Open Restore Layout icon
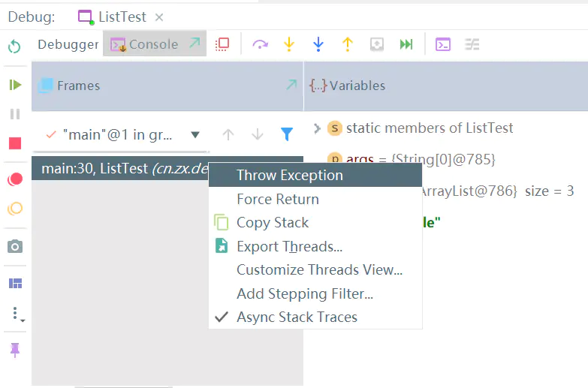 pos(15,284)
